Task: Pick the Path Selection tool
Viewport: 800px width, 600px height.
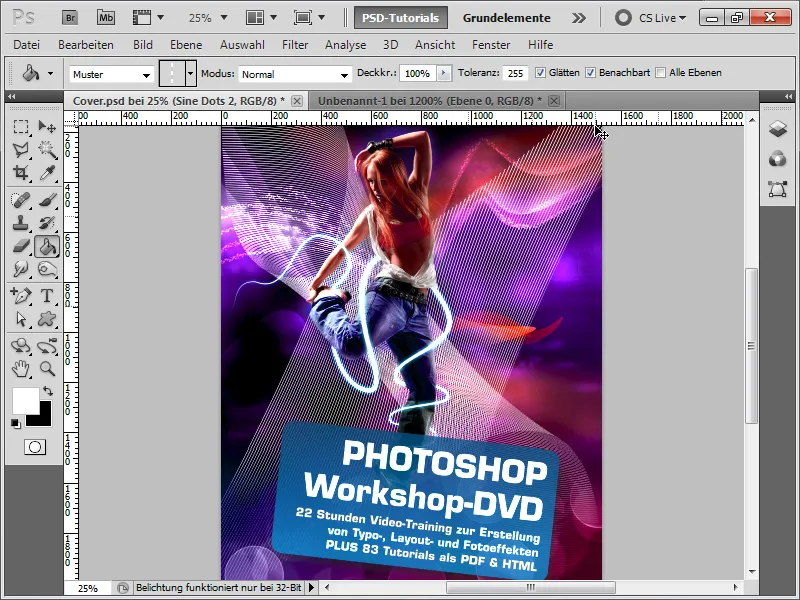Action: coord(21,319)
